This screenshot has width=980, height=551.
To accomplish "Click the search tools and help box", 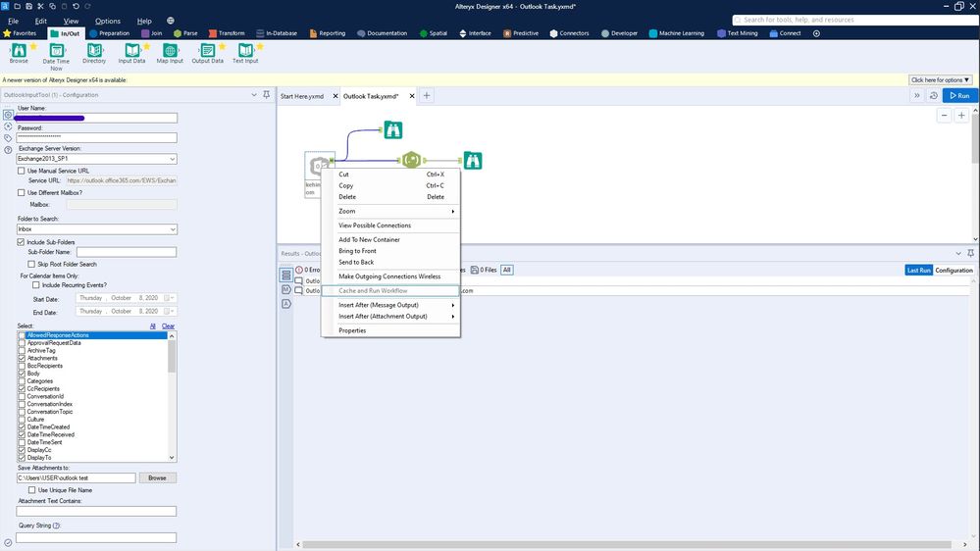I will (855, 20).
